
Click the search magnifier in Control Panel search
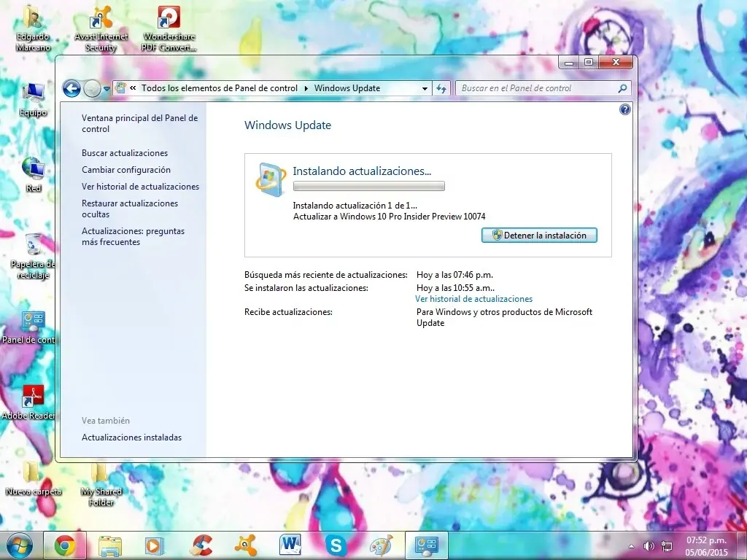click(x=622, y=88)
